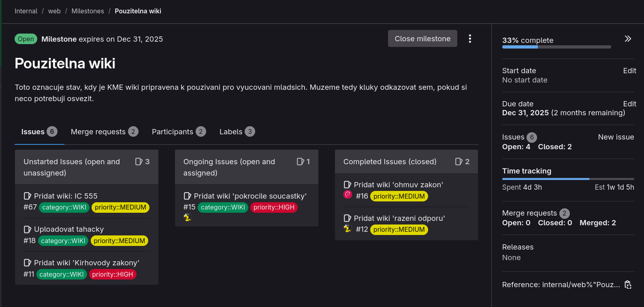Click issue count icon in Unstarted Issues header
This screenshot has height=307, width=644.
(139, 162)
